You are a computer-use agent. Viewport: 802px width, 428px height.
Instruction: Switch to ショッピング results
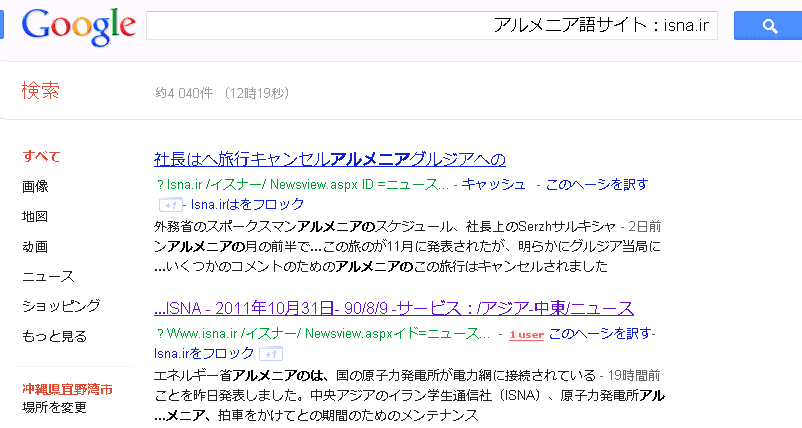pos(61,306)
